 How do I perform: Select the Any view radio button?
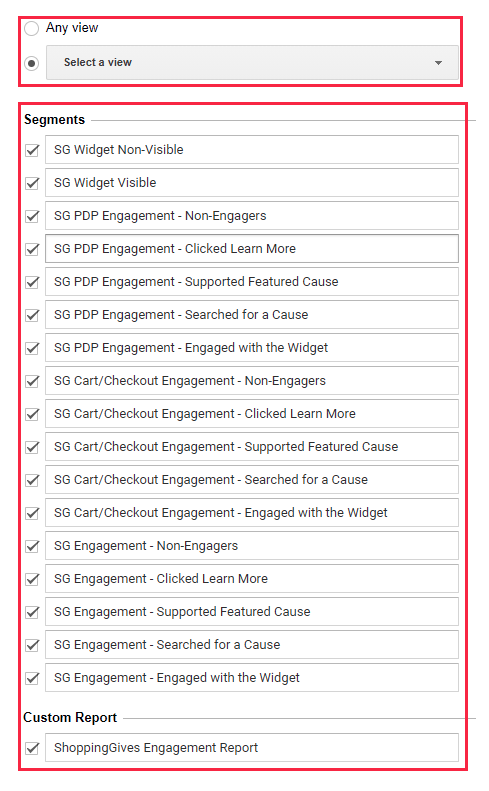pyautogui.click(x=31, y=28)
